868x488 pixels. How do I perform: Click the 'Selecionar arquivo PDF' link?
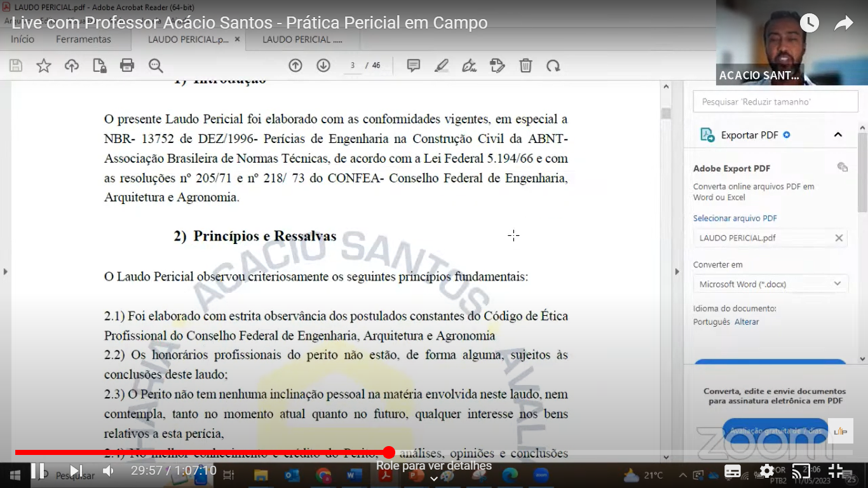pos(735,218)
